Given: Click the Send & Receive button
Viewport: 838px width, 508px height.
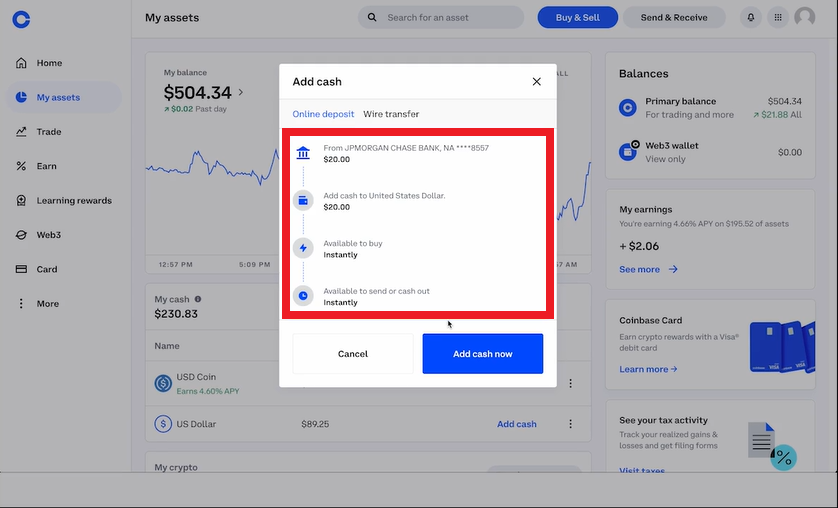Looking at the screenshot, I should (674, 18).
